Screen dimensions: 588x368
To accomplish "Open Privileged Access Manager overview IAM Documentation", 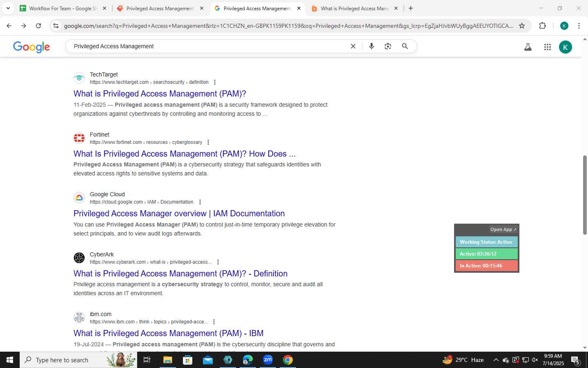I will pyautogui.click(x=179, y=213).
